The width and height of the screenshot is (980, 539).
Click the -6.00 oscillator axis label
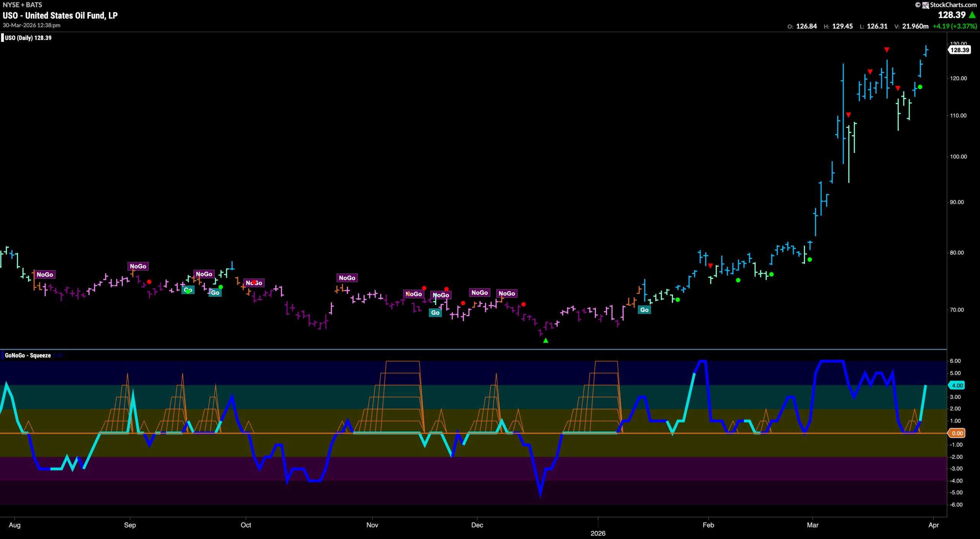point(956,505)
